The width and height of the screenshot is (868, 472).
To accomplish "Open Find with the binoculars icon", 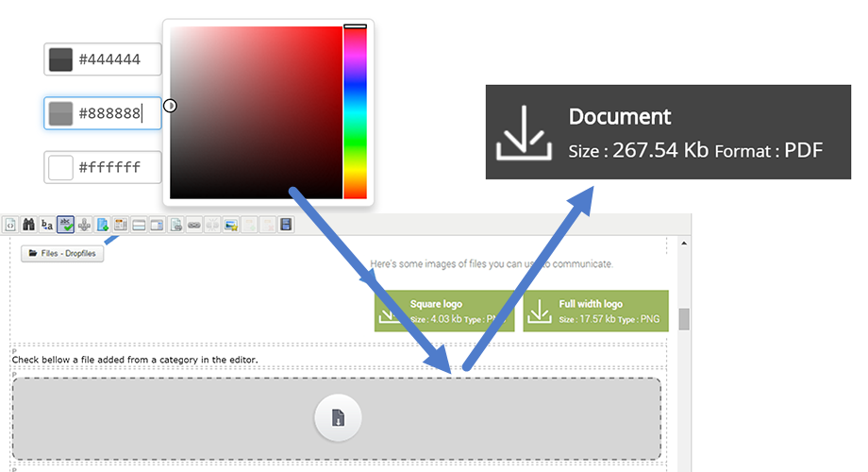I will [x=27, y=225].
